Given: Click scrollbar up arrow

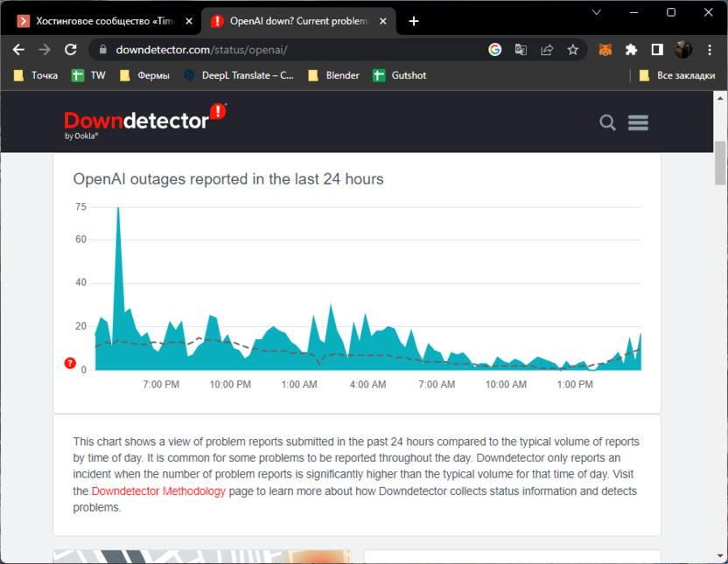Looking at the screenshot, I should (720, 98).
